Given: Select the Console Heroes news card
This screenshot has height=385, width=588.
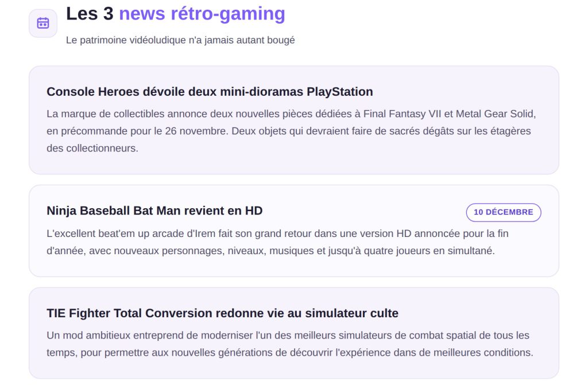Looking at the screenshot, I should tap(294, 120).
